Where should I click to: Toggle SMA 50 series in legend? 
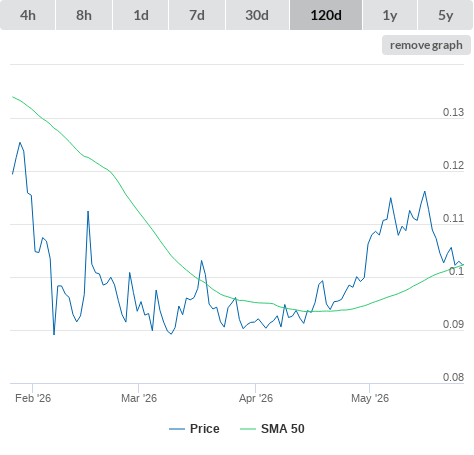click(x=283, y=429)
